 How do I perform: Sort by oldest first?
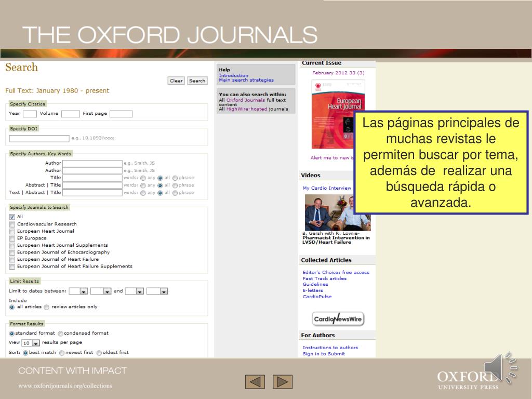[x=99, y=353]
